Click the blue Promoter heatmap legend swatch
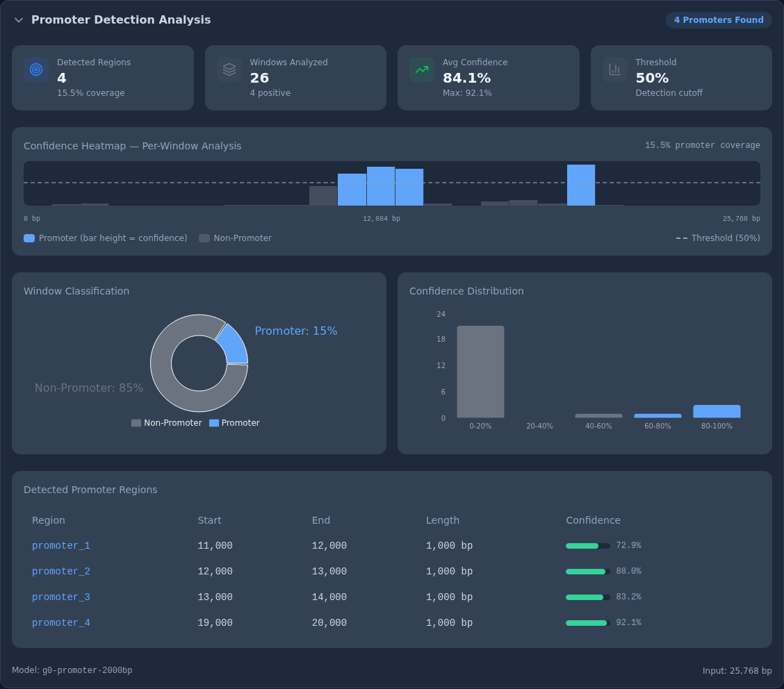 pos(29,238)
